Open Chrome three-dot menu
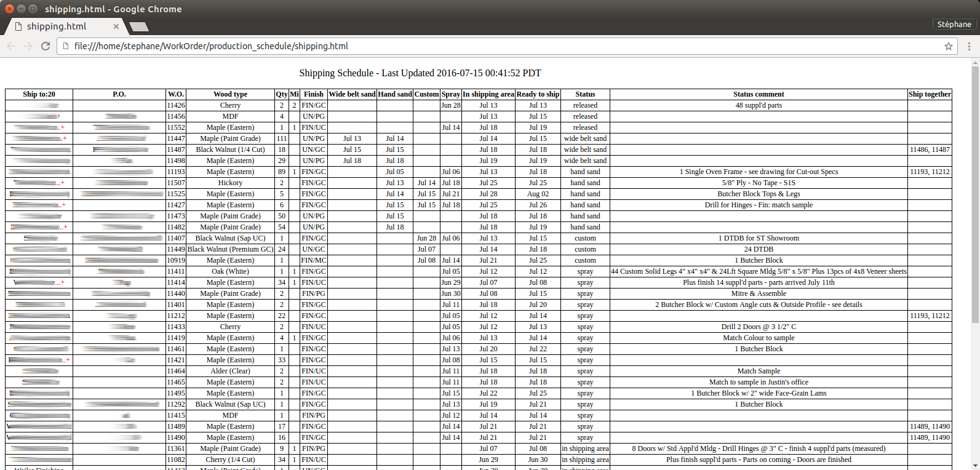Screen dimensions: 980x470 pos(969,46)
